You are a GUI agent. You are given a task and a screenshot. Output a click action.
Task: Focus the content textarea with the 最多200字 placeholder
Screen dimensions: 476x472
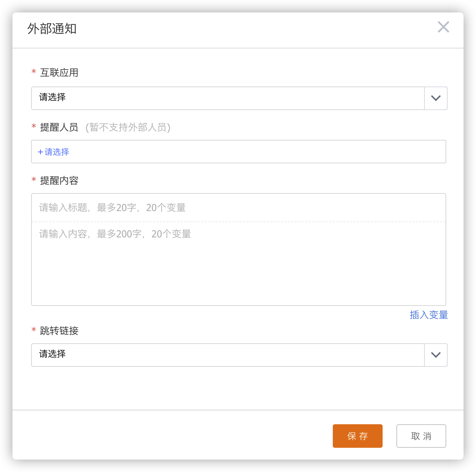(x=238, y=263)
